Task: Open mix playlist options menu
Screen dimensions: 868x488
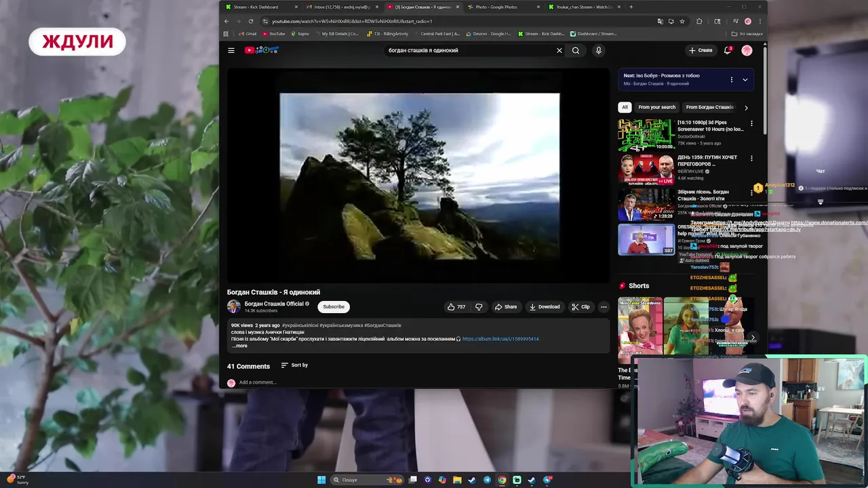Action: point(731,79)
